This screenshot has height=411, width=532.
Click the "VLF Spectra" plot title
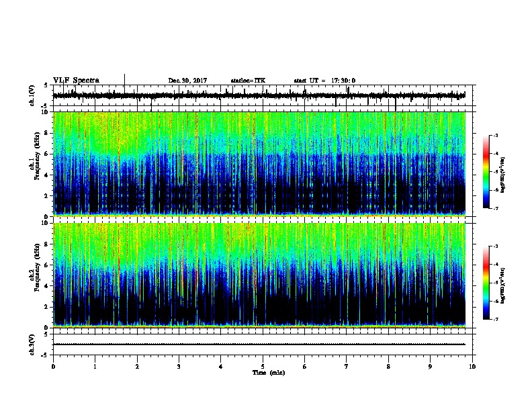(x=76, y=81)
